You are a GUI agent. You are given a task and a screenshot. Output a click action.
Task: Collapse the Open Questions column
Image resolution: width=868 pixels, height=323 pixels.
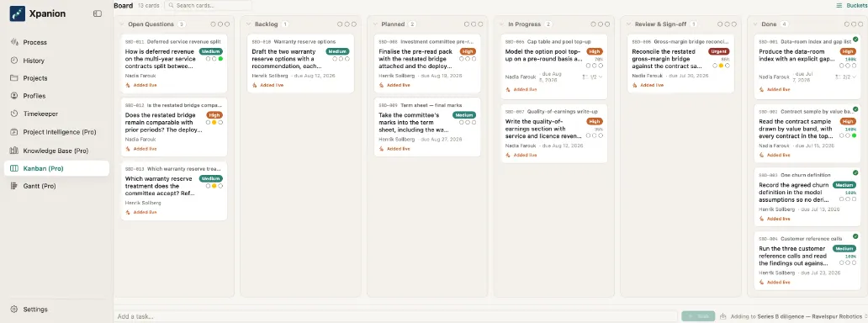(122, 24)
